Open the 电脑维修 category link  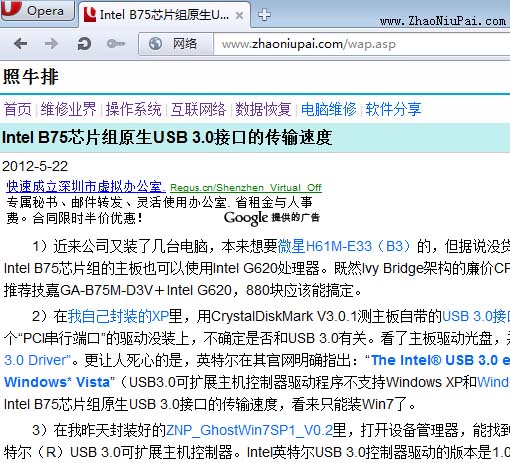(328, 109)
